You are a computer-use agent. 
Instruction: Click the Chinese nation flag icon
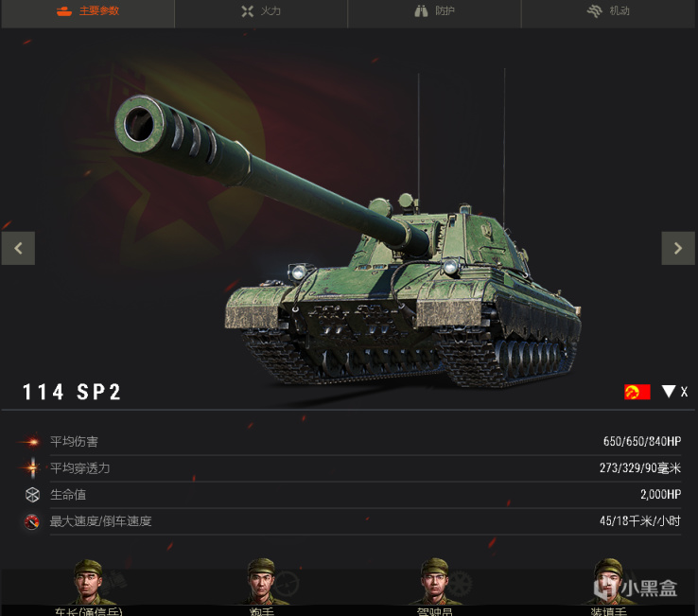point(637,392)
